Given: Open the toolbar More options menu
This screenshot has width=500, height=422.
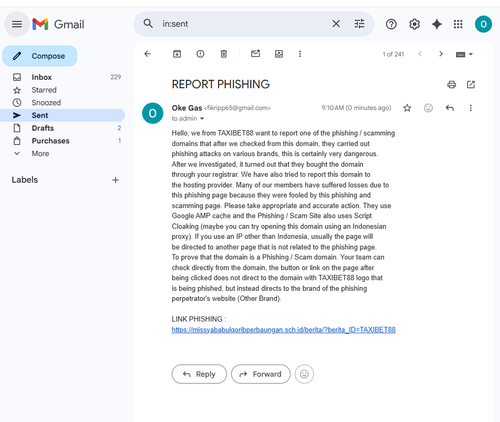Looking at the screenshot, I should pos(300,54).
